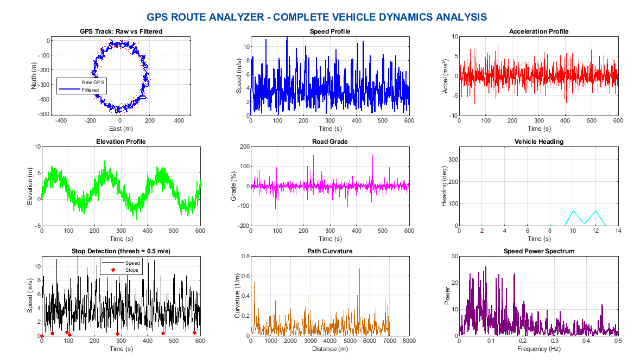Screen dimensions: 634x364
Task: Select the 'Speed Profile' plot title
Action: tap(329, 31)
